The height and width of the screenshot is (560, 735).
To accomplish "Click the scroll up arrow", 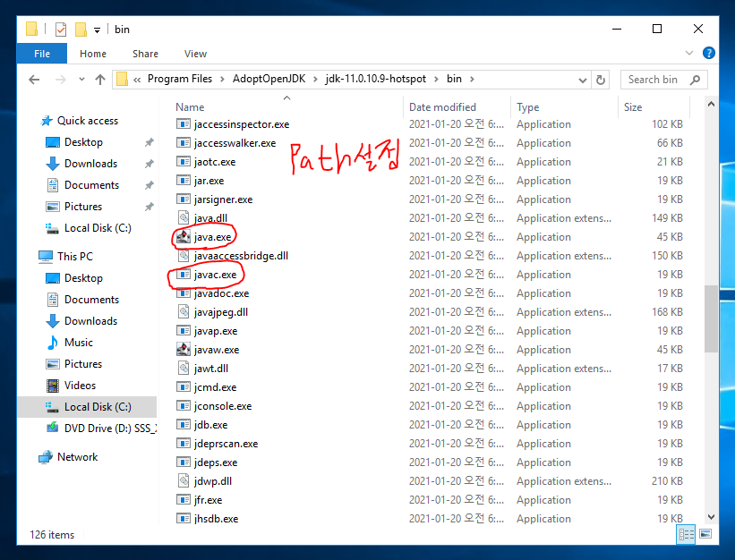I will coord(711,104).
